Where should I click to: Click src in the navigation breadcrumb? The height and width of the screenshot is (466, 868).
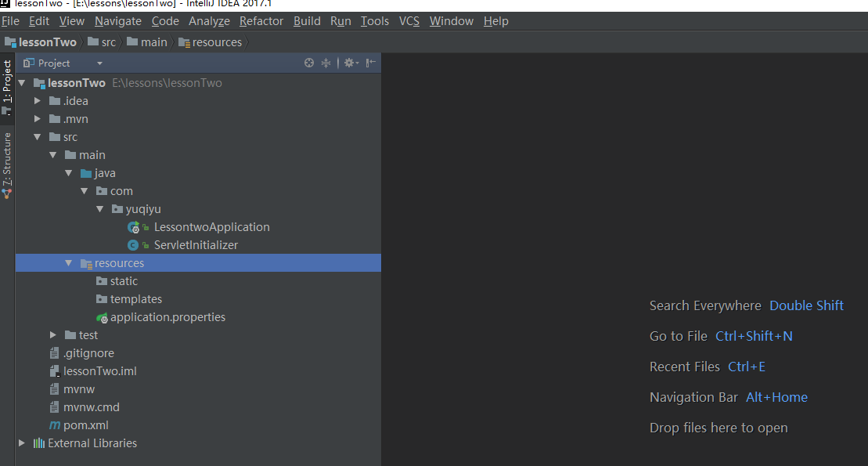point(102,42)
